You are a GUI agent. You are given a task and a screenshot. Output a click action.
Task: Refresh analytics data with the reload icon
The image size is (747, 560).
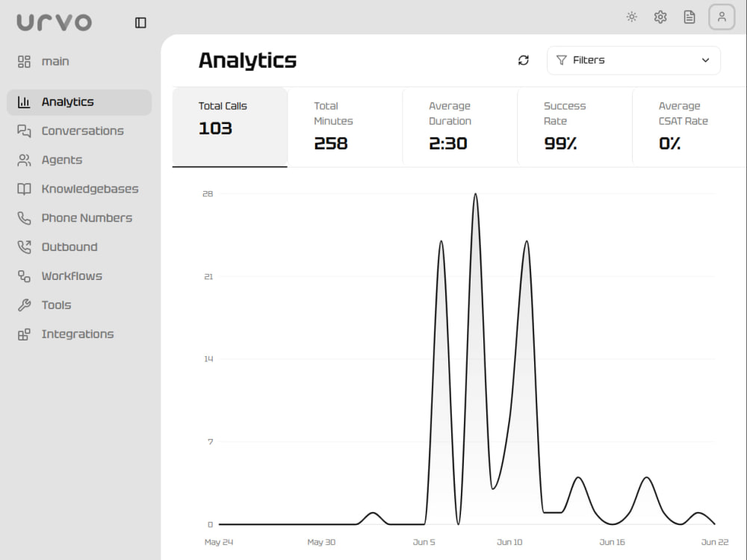[x=524, y=60]
